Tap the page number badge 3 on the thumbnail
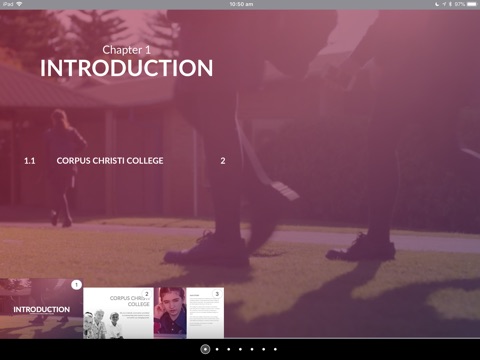Screen dimensions: 480x360 pos(217,294)
